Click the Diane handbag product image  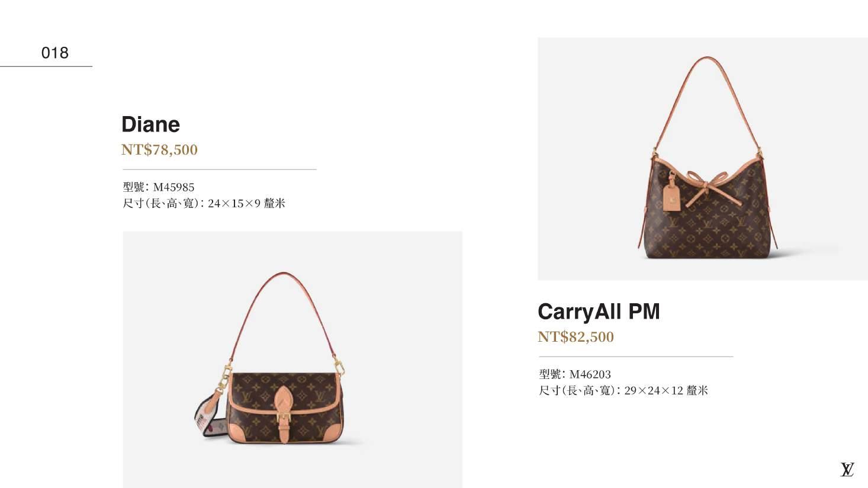292,359
